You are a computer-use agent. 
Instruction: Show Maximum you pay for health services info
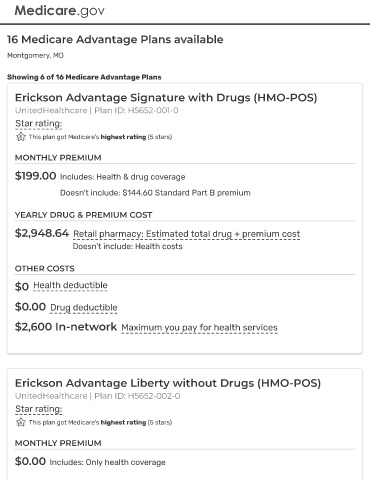coord(199,328)
